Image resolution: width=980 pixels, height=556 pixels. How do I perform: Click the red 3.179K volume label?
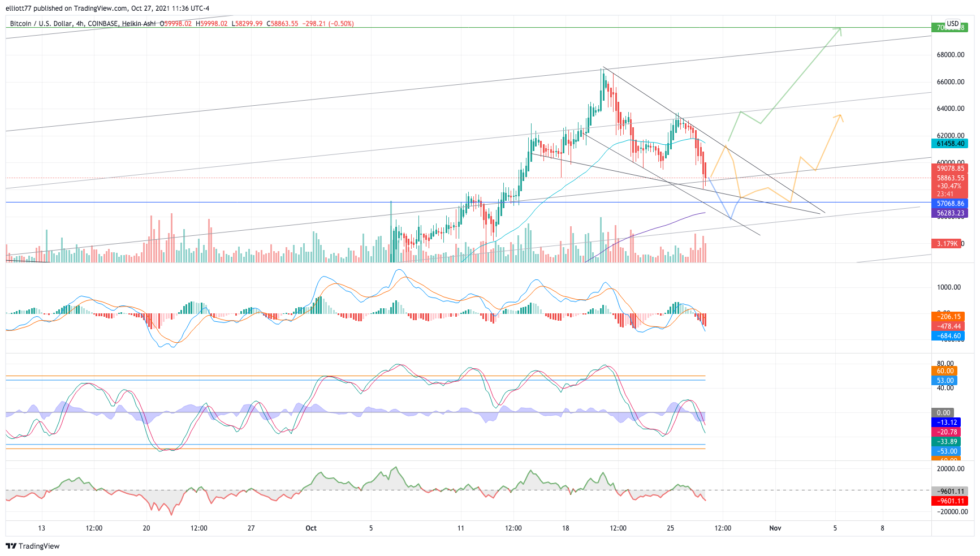coord(946,244)
